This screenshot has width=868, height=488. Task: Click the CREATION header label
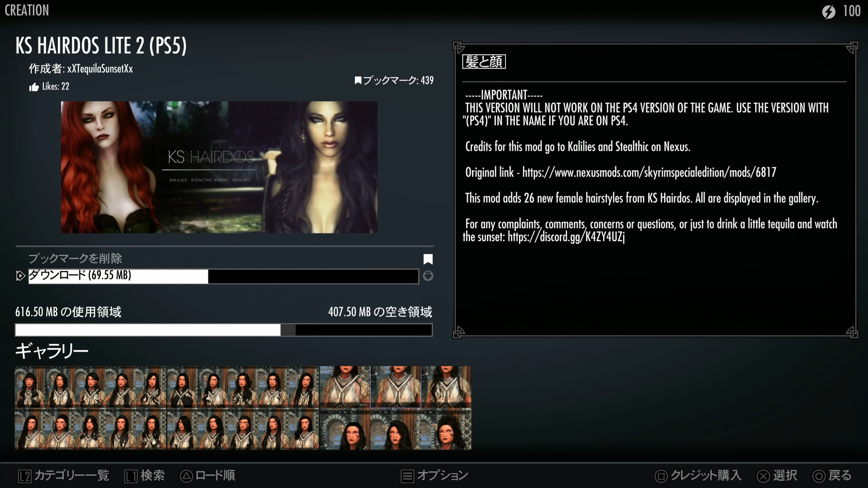click(x=27, y=10)
